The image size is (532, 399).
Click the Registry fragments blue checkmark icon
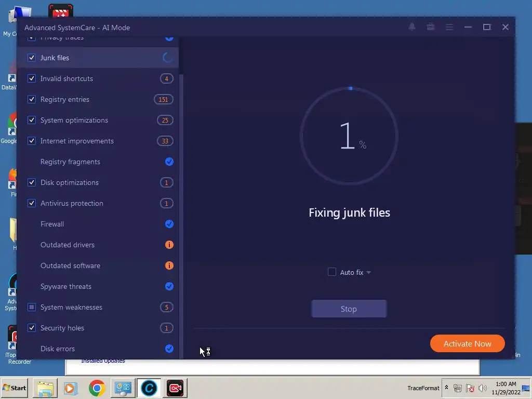[x=169, y=162]
